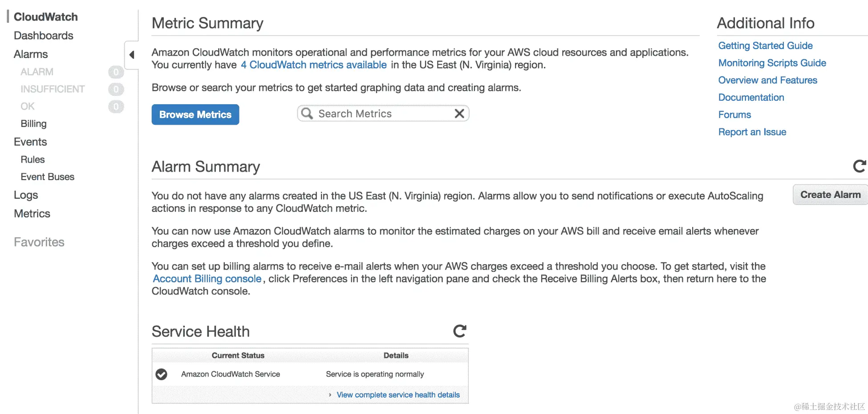
Task: Refresh the Alarm Summary section
Action: coord(859,166)
